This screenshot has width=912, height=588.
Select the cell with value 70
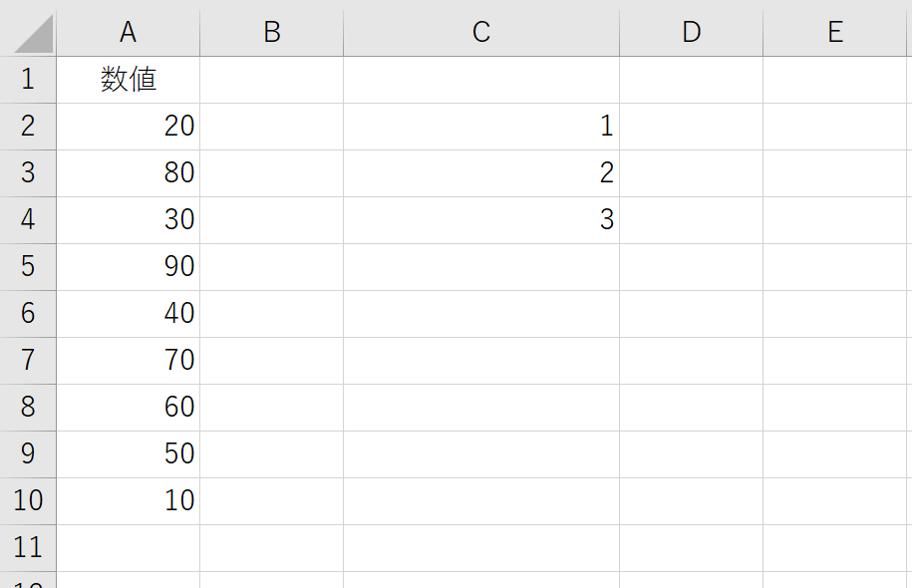coord(129,360)
